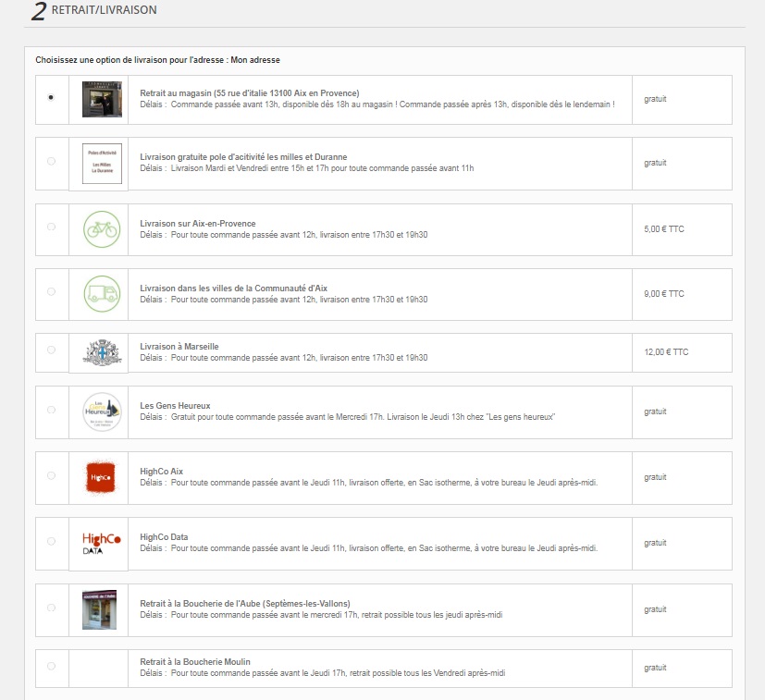This screenshot has height=700, width=765.
Task: Click the 'Les Gens Heureux' option title
Action: coord(175,405)
